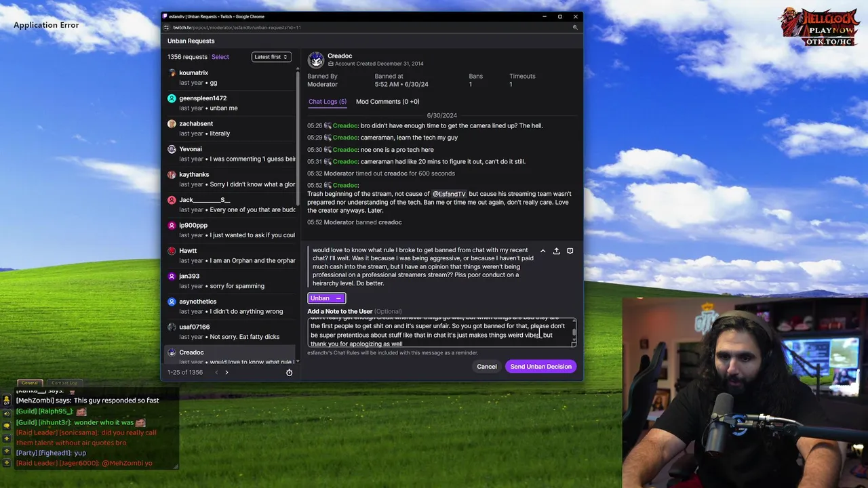Click the '1-25 of 1356' pagination text
The width and height of the screenshot is (868, 488).
coord(185,372)
